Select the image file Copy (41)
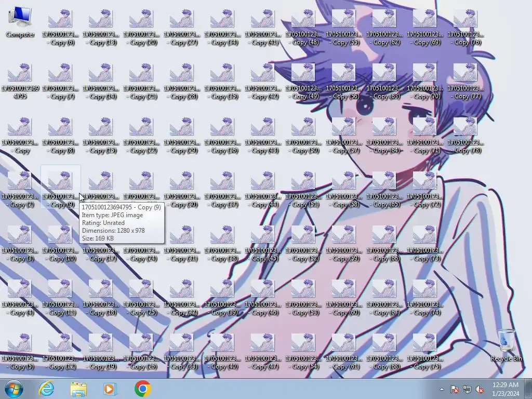 (263, 27)
